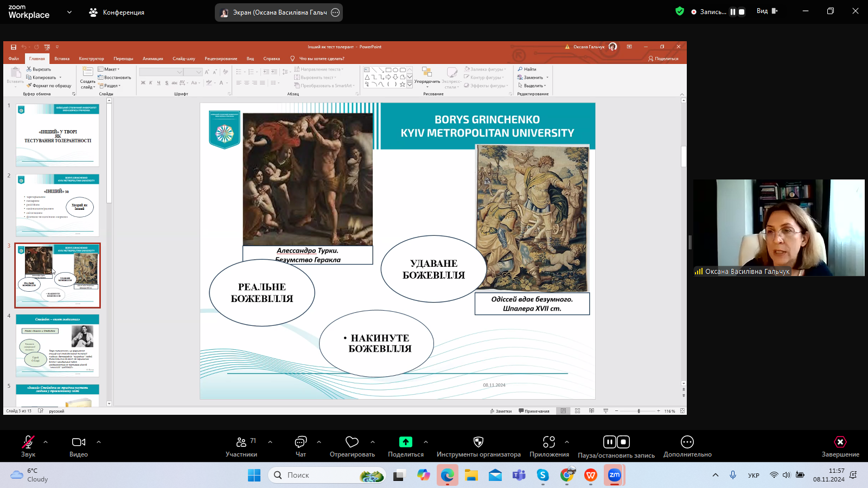Unmute the microphone audio
868x488 pixels.
click(28, 442)
